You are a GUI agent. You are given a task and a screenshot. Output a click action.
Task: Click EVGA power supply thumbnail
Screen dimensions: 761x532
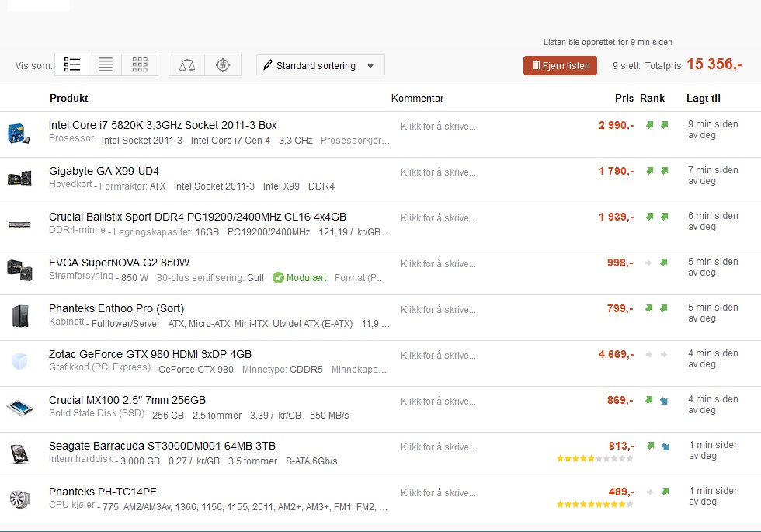tap(19, 270)
